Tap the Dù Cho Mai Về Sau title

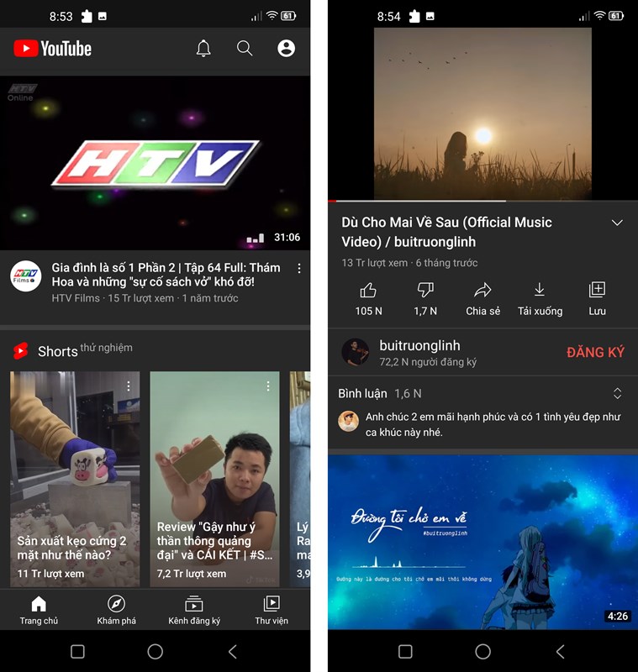[x=446, y=232]
